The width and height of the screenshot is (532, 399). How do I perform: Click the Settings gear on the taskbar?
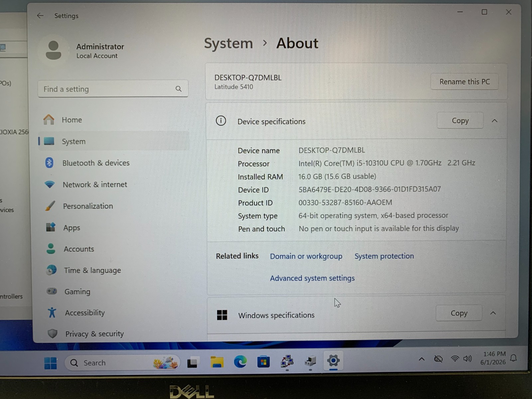tap(333, 360)
